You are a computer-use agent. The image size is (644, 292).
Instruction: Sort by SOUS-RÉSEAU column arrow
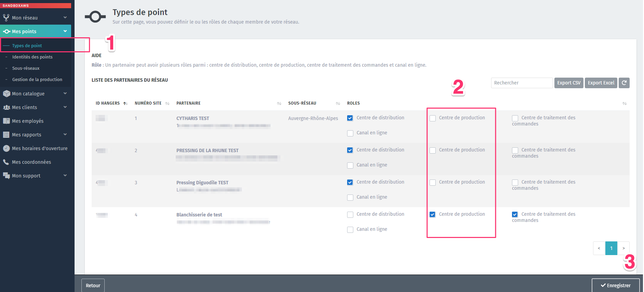click(338, 103)
